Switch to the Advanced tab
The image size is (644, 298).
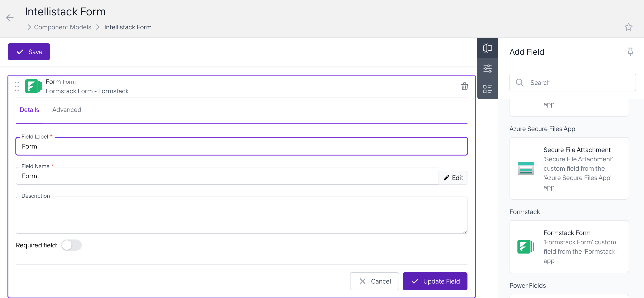coord(67,110)
